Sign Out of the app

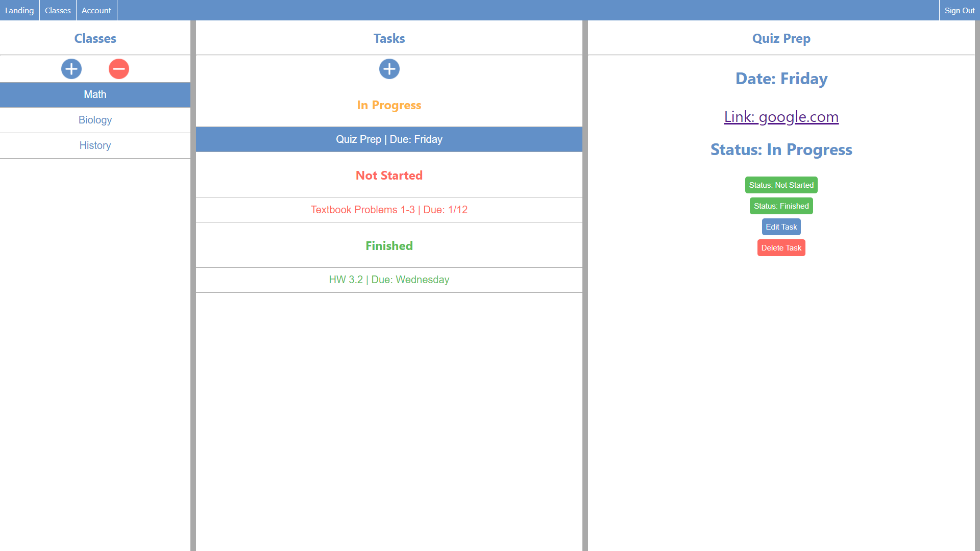click(x=959, y=10)
